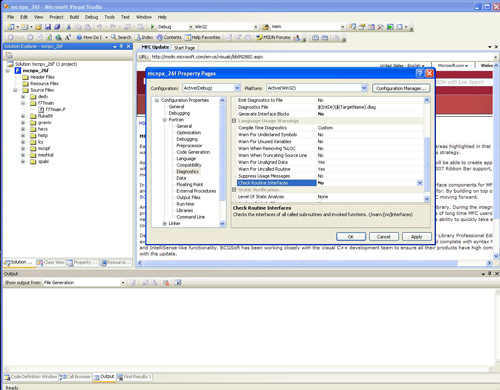Switch to the Call Browser tab
The width and height of the screenshot is (500, 390).
(75, 377)
